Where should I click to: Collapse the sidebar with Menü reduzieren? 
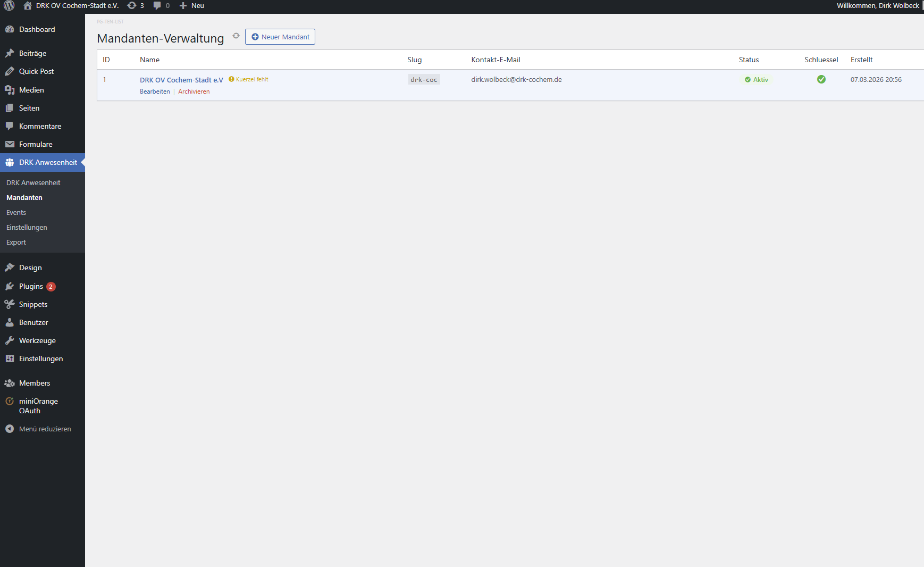coord(43,429)
